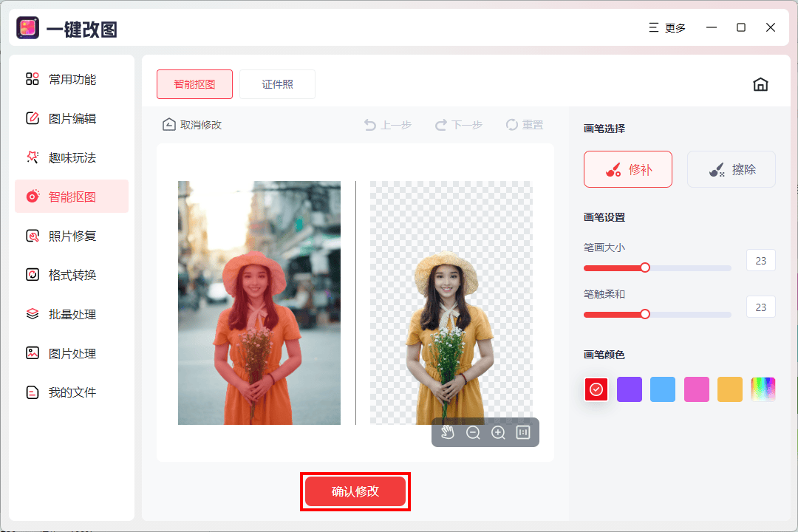Open 批量处理 in the sidebar
Viewport: 798px width, 532px height.
(71, 314)
